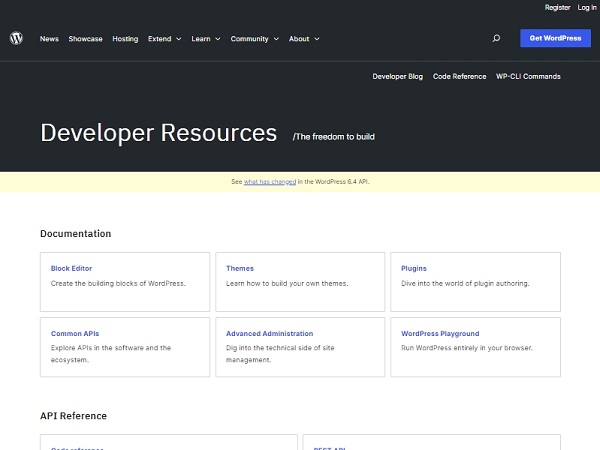Open the Block Editor documentation card

pos(125,282)
